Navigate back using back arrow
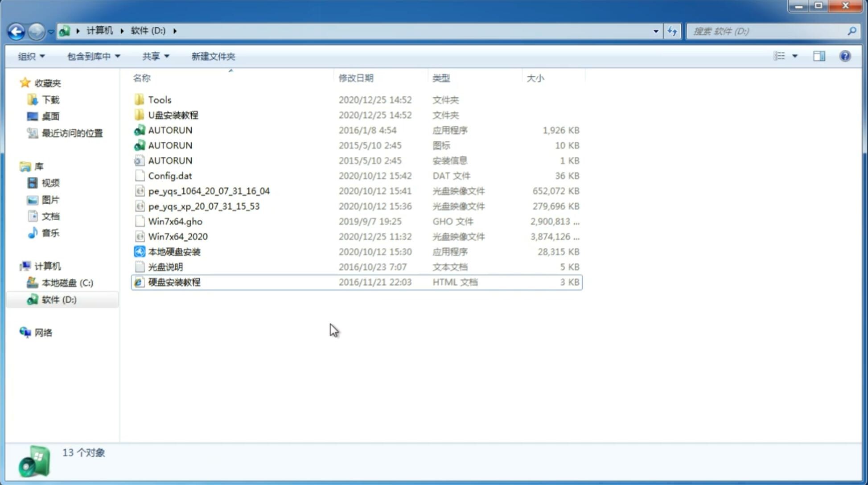This screenshot has height=485, width=868. (16, 30)
